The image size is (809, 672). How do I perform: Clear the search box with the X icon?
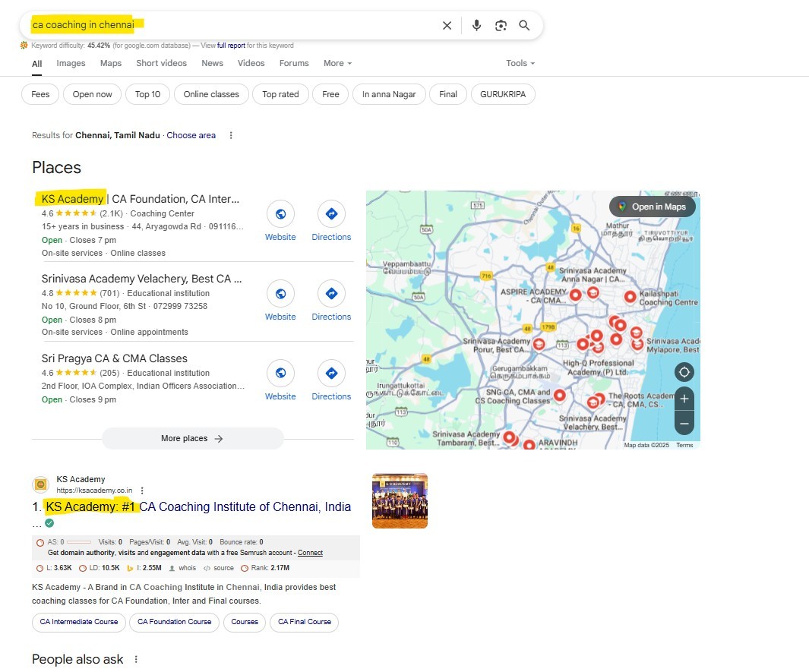447,25
